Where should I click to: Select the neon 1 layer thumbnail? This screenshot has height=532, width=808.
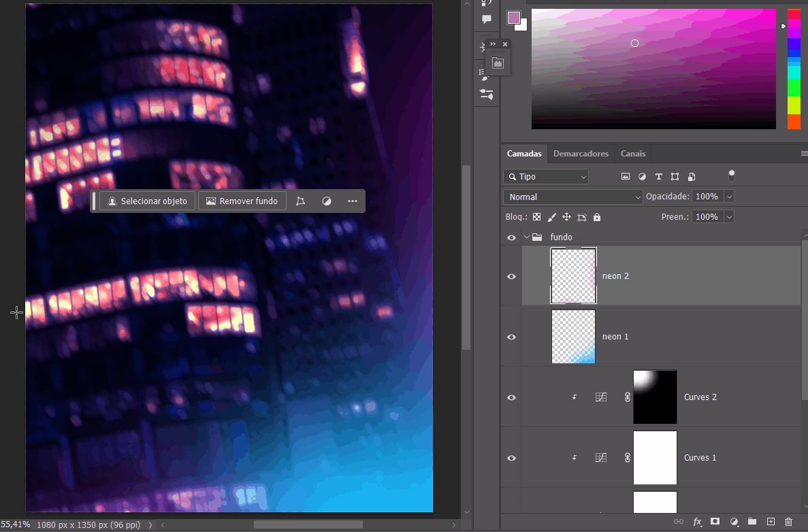(x=574, y=336)
